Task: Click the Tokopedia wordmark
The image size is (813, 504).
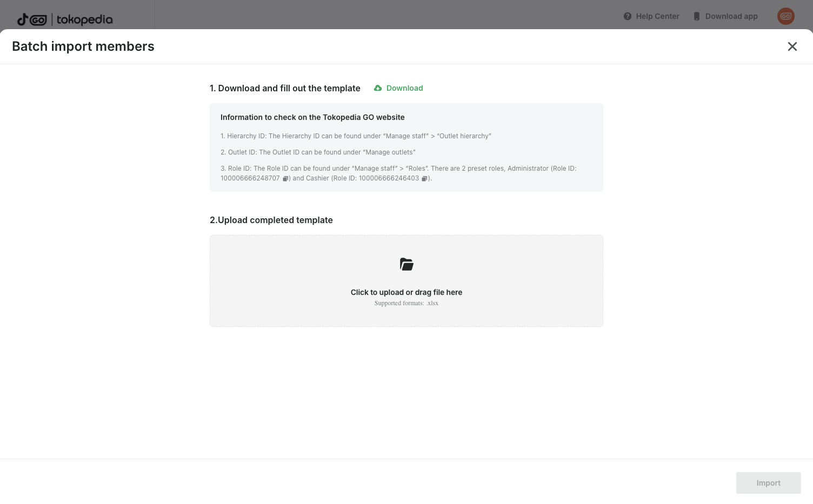Action: 85,20
